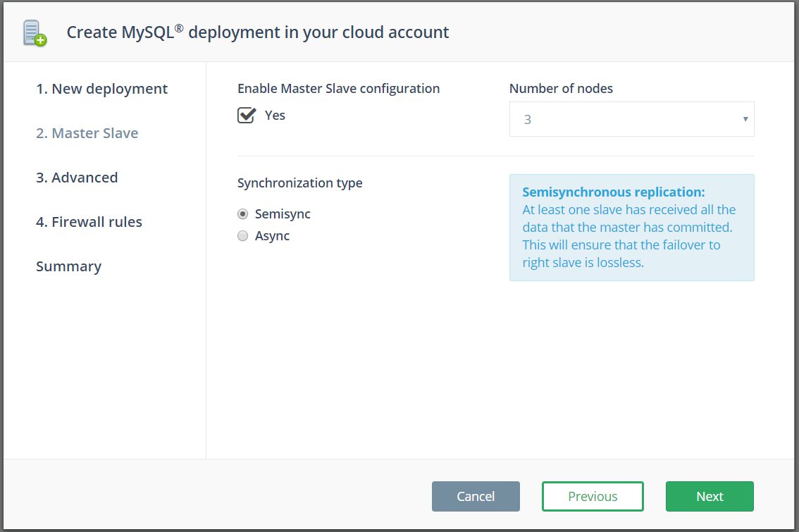Go to step 1. New deployment
Image resolution: width=799 pixels, height=532 pixels.
tap(102, 89)
